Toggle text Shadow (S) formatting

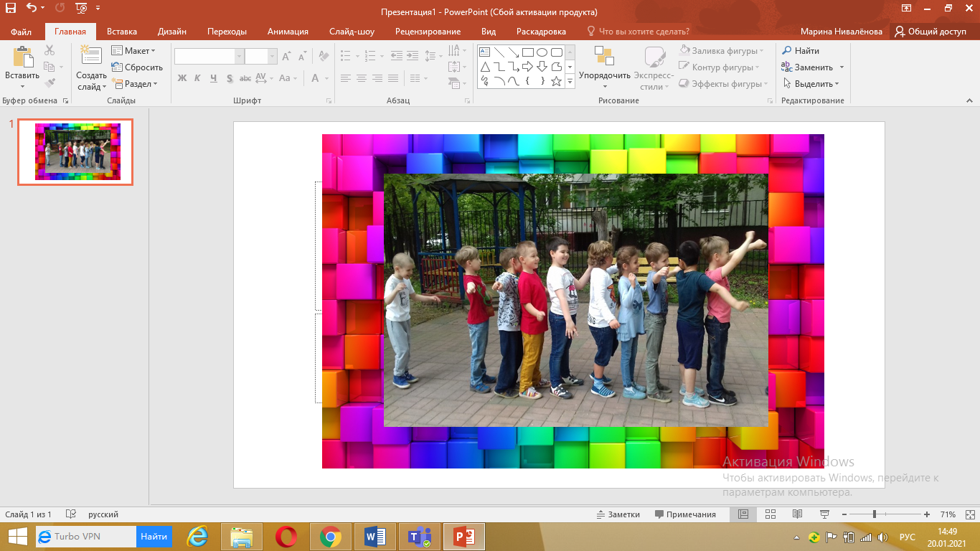tap(230, 78)
